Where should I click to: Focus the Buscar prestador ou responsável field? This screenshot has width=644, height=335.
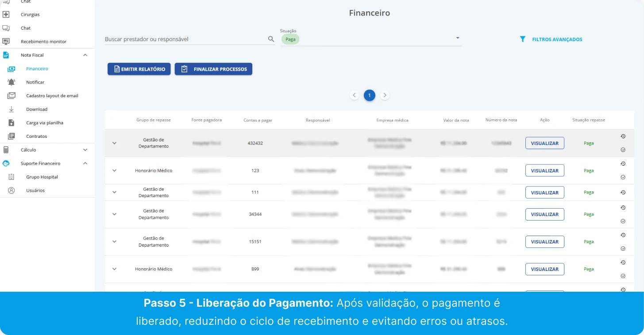(184, 39)
